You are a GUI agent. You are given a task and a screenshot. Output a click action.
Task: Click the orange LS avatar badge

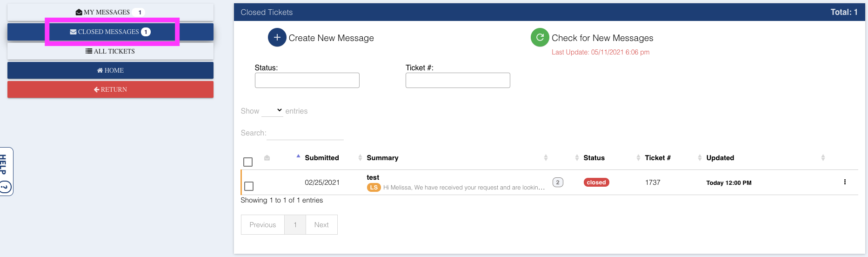pos(374,187)
